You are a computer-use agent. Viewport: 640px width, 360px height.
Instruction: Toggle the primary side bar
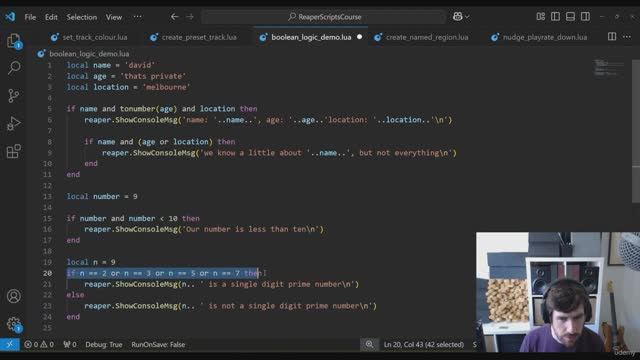[x=556, y=16]
